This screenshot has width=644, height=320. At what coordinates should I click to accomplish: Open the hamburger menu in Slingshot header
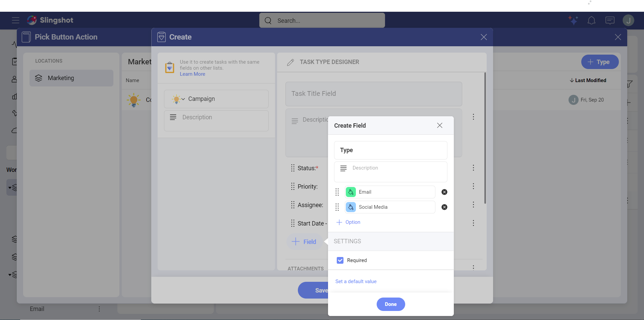click(15, 20)
